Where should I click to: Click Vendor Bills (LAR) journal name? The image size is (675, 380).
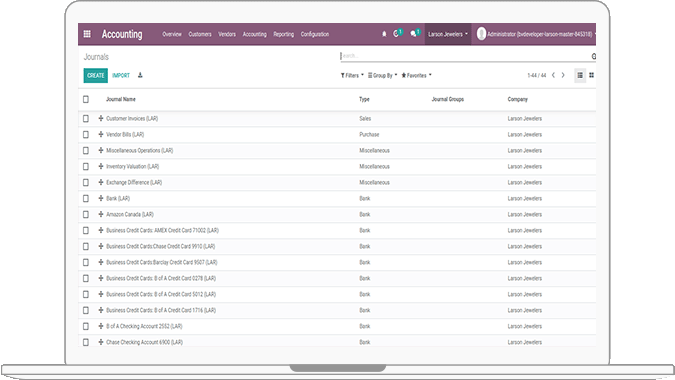(125, 134)
